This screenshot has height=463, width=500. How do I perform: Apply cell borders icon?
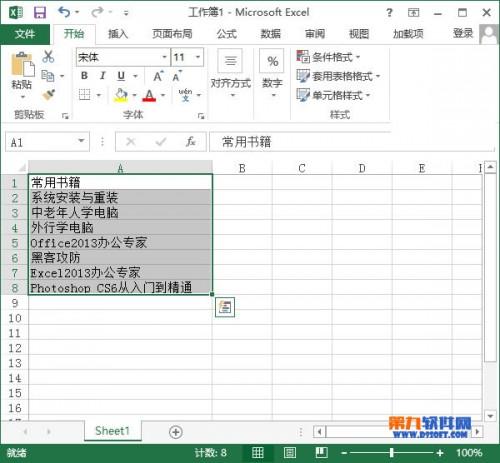85,95
